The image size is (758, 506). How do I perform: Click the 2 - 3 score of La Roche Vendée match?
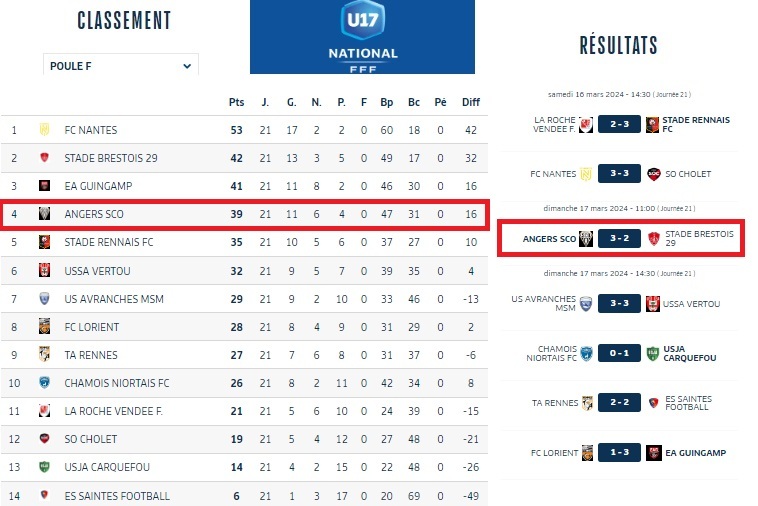[x=619, y=124]
